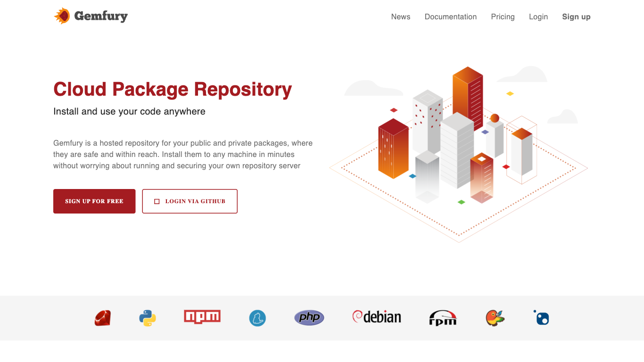Click the GitHub icon in login button

[157, 201]
